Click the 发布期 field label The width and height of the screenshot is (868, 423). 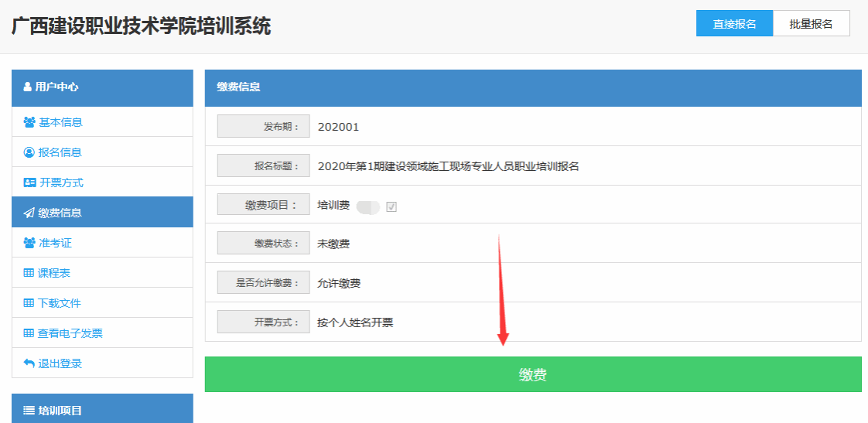[263, 127]
